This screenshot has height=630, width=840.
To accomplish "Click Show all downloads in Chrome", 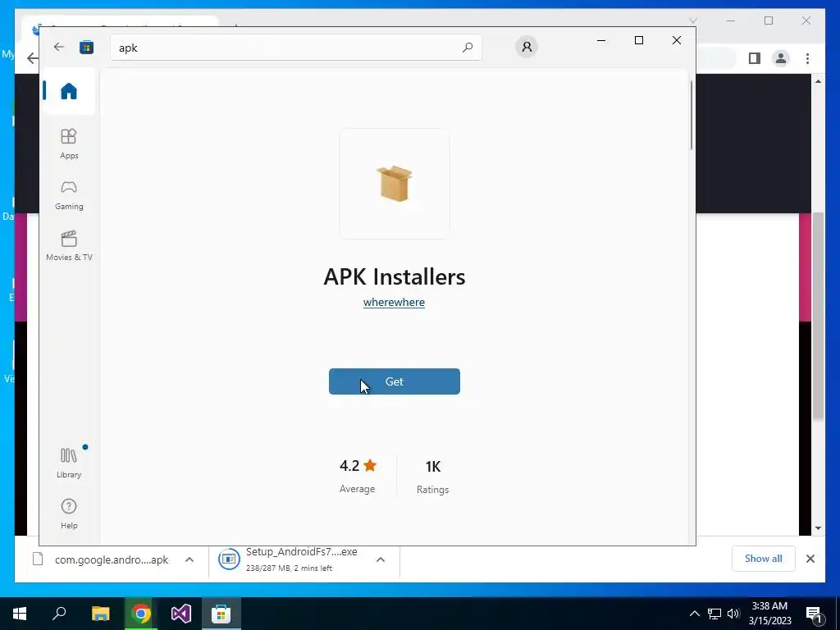I will (x=764, y=558).
